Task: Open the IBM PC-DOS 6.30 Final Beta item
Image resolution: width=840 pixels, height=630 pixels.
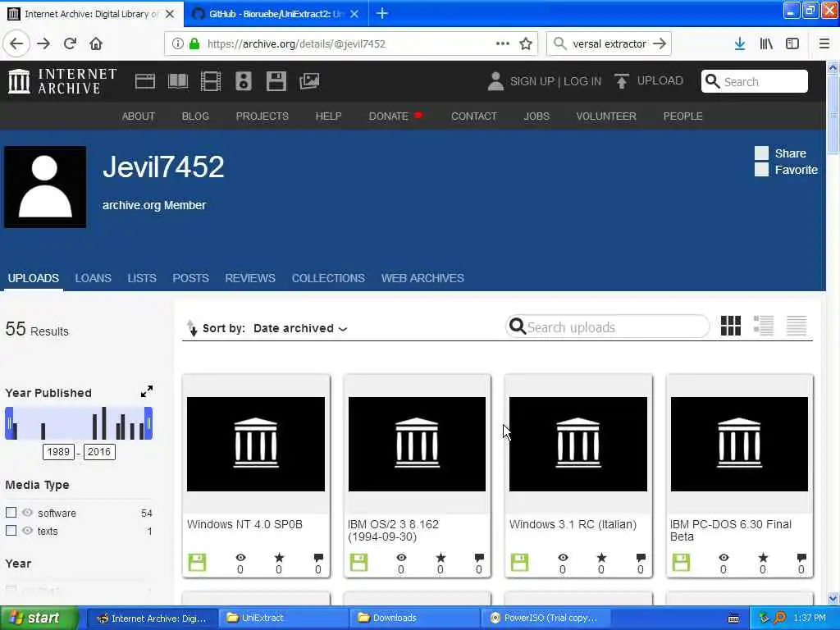Action: coord(739,476)
